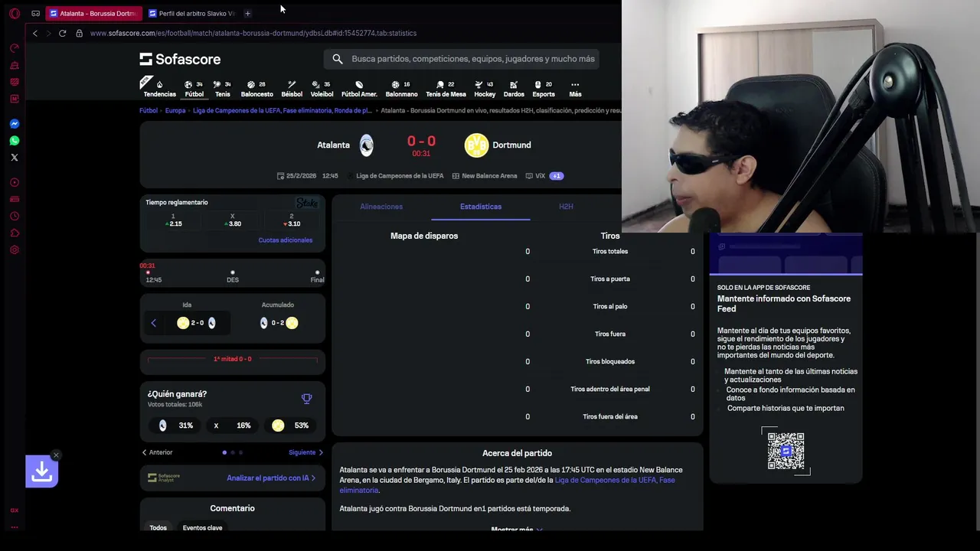Dismiss the download popup with X

(x=56, y=455)
